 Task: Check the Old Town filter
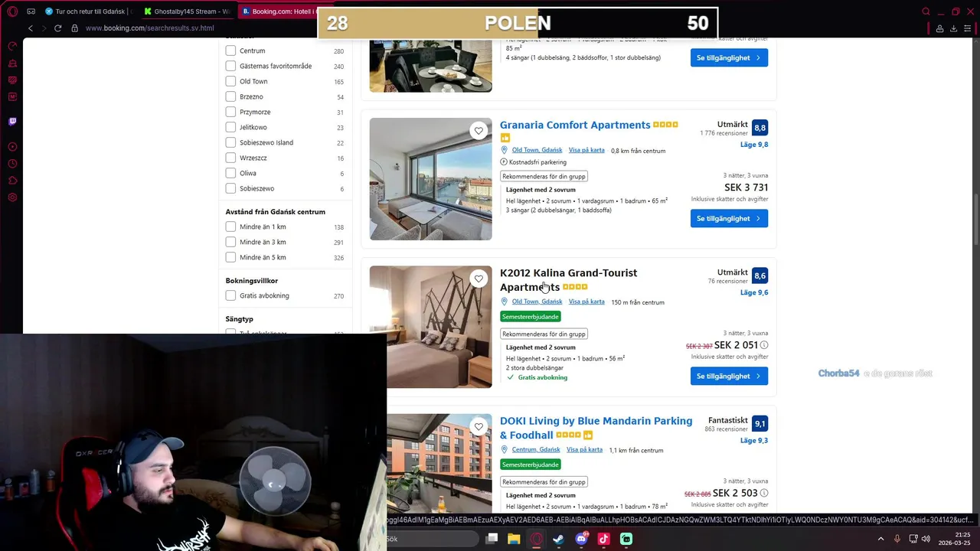pos(230,81)
